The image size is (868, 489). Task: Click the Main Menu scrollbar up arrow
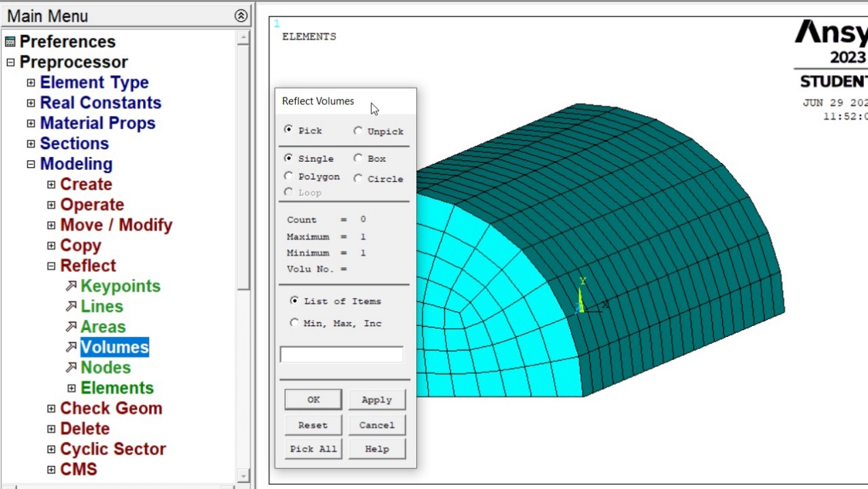[x=243, y=39]
